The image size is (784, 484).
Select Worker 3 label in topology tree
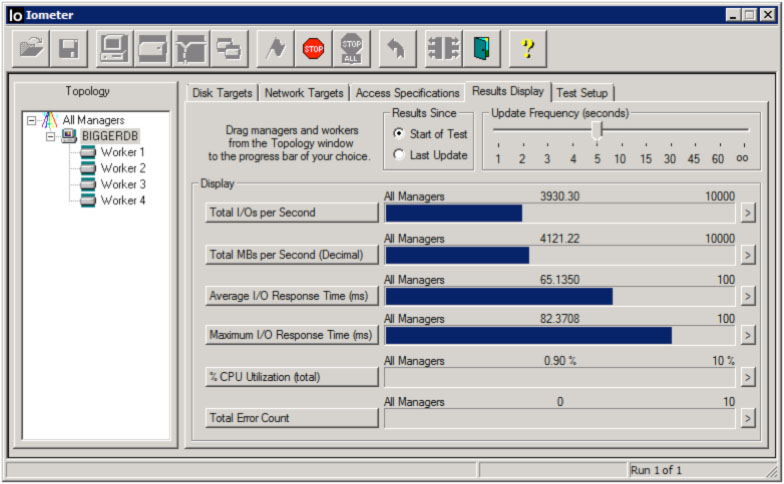(x=123, y=184)
